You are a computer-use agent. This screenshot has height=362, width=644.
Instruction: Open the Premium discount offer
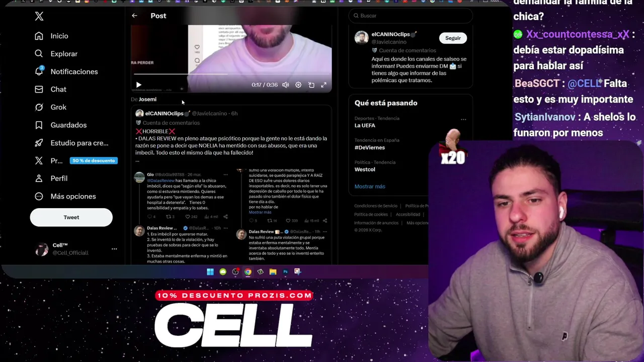(x=75, y=160)
